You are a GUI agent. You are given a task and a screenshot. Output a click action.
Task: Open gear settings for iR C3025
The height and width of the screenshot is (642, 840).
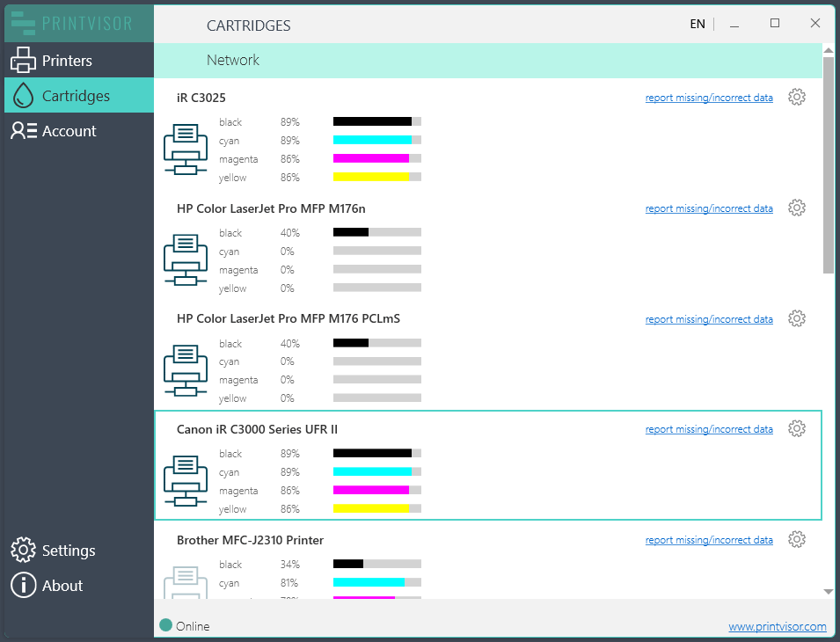(797, 97)
